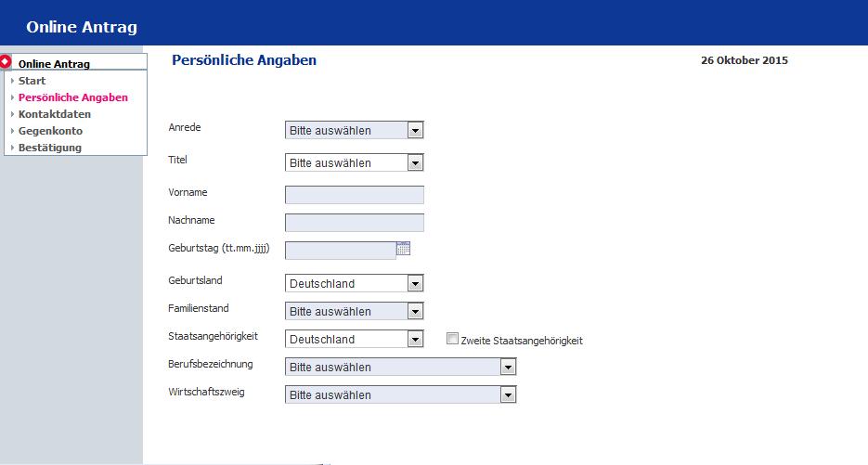868x465 pixels.
Task: Click the arrow icon beside Kontaktdaten
Action: (12, 114)
